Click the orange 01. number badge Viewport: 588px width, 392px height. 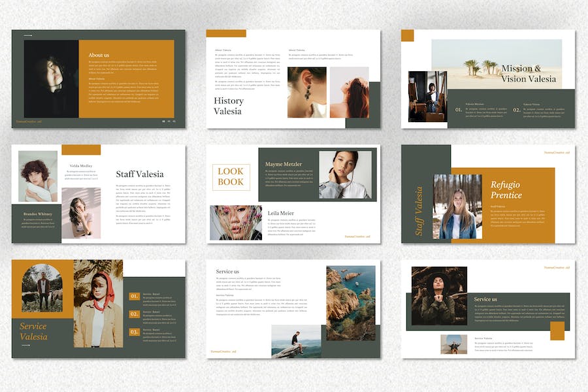pos(134,297)
